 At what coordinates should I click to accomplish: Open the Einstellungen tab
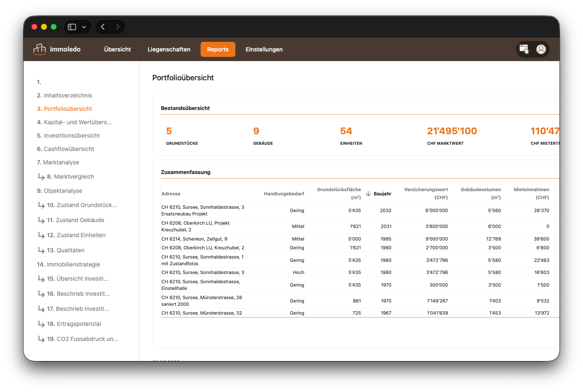point(264,49)
